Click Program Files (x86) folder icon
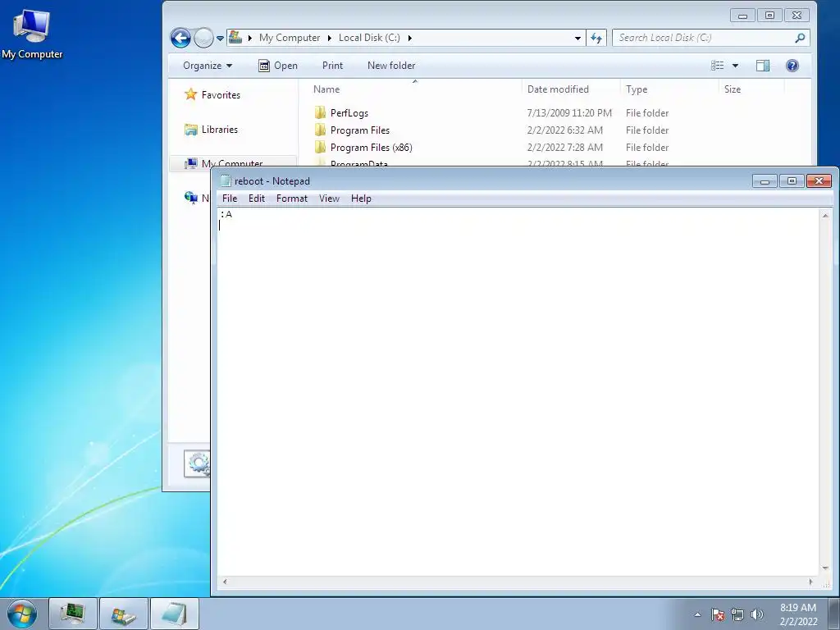840x630 pixels. click(x=321, y=147)
